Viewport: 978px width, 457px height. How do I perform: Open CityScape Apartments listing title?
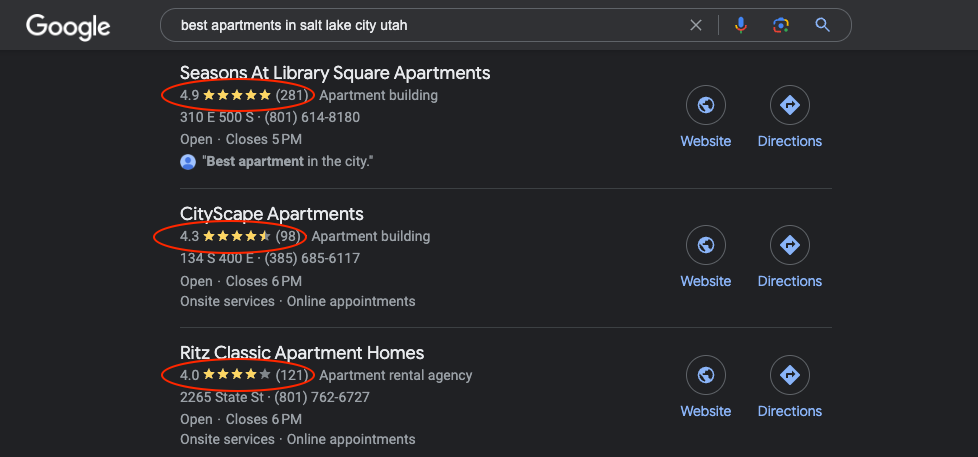coord(271,214)
